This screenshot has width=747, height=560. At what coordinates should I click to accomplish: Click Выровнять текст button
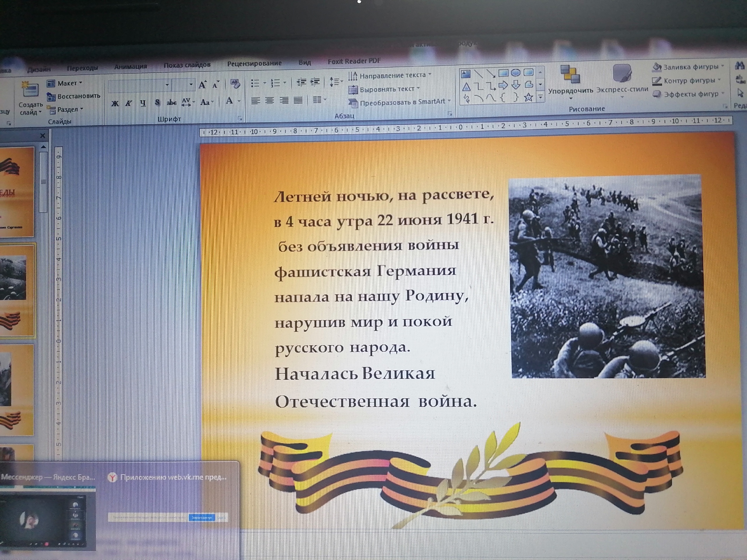(x=384, y=89)
